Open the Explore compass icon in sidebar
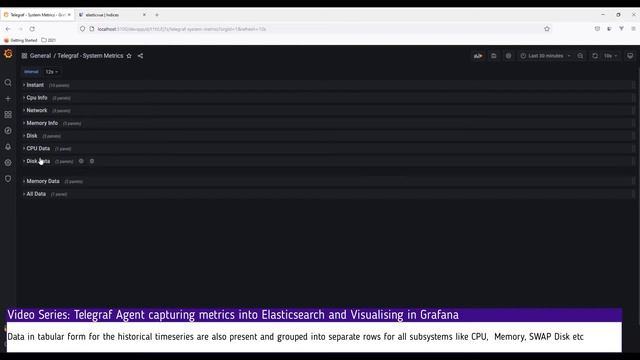The image size is (640, 360). point(8,131)
